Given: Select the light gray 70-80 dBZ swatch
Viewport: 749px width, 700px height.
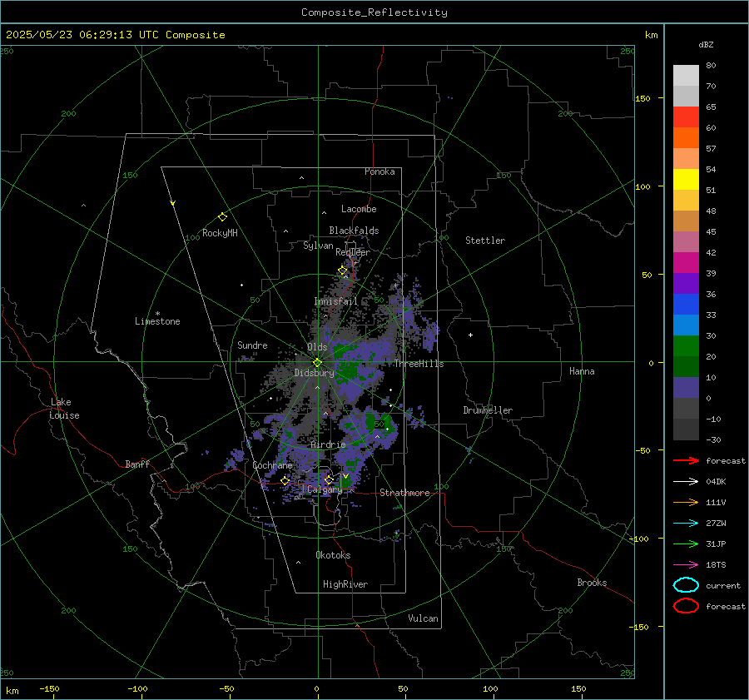Looking at the screenshot, I should point(686,76).
